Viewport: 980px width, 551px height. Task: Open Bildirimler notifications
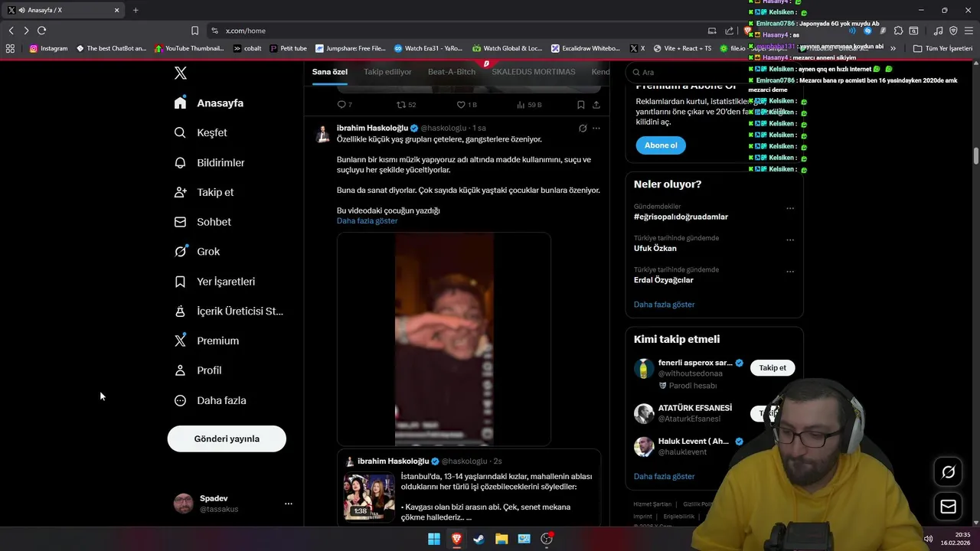[210, 162]
